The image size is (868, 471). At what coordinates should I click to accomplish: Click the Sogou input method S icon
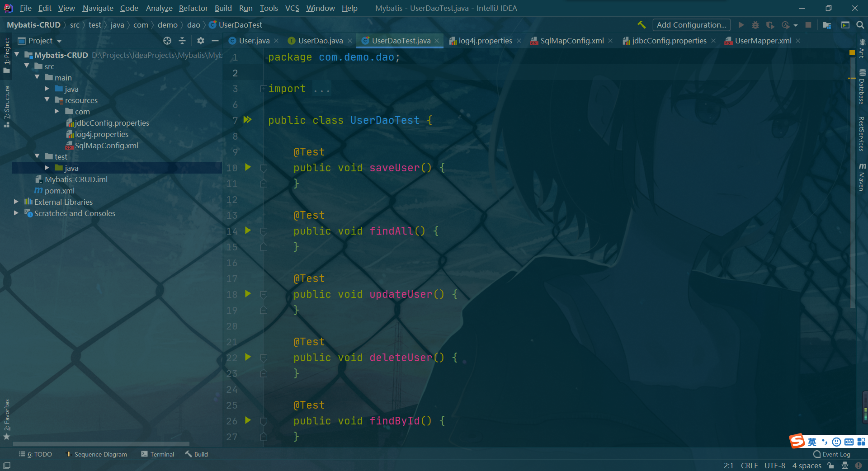pyautogui.click(x=797, y=441)
